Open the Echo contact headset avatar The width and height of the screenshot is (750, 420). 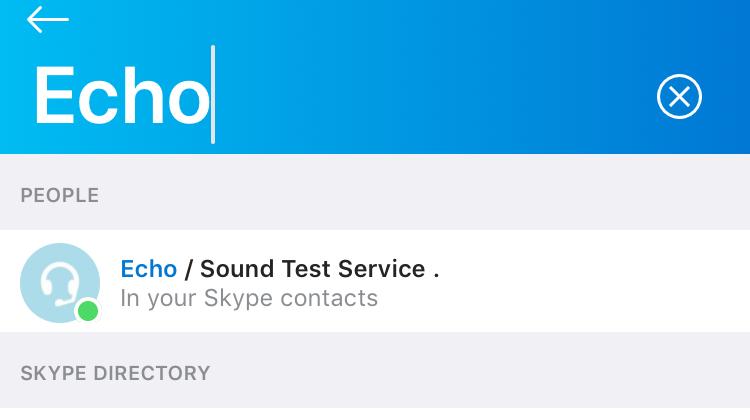60,283
